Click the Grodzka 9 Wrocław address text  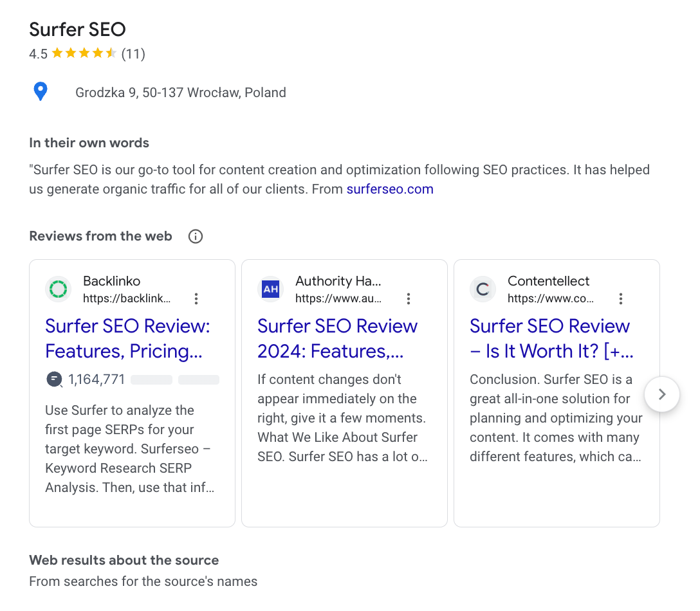coord(180,93)
